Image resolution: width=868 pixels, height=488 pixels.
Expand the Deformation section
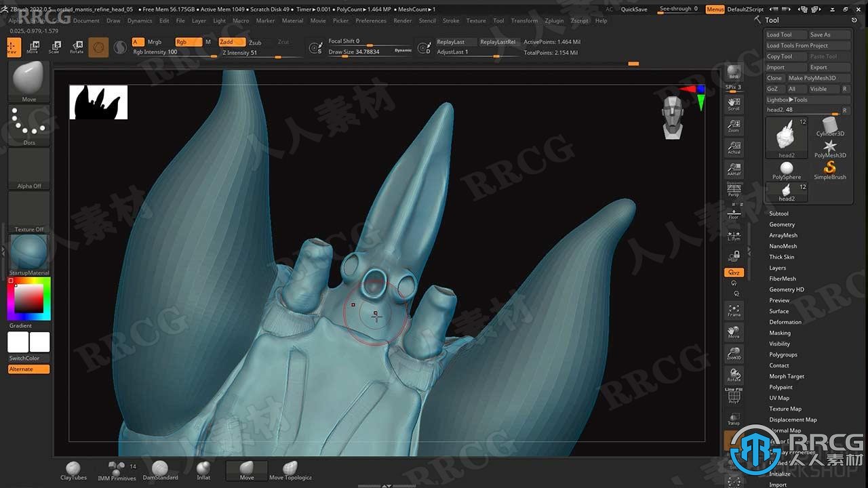click(x=785, y=322)
